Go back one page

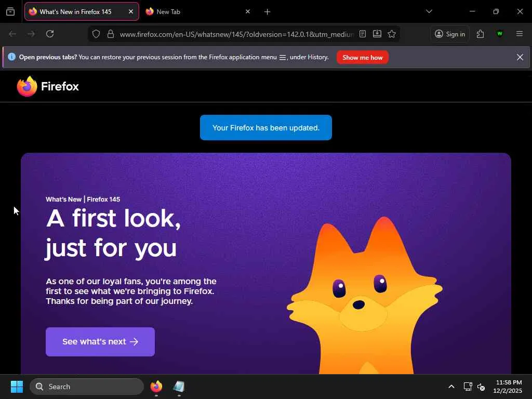click(x=12, y=34)
